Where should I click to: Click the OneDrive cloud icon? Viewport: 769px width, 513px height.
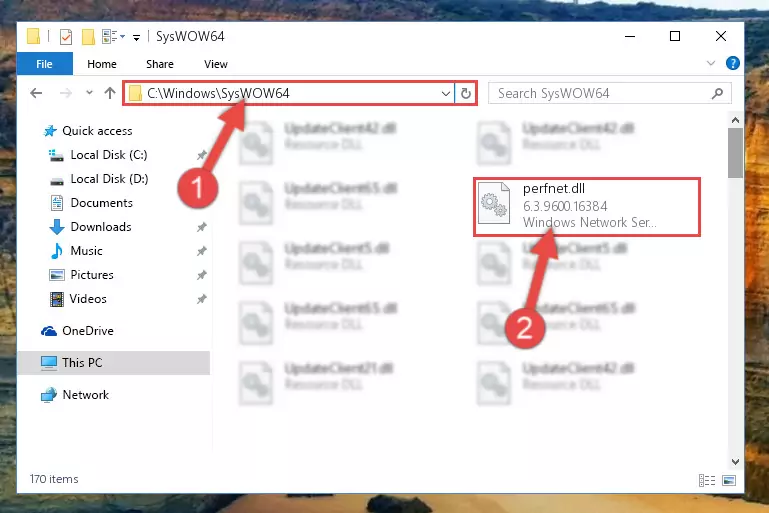[x=49, y=331]
